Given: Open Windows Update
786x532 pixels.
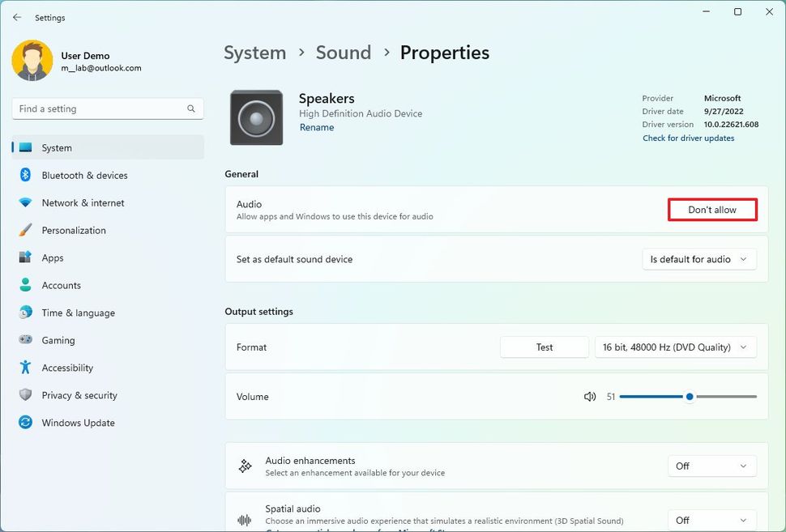Looking at the screenshot, I should [x=77, y=423].
